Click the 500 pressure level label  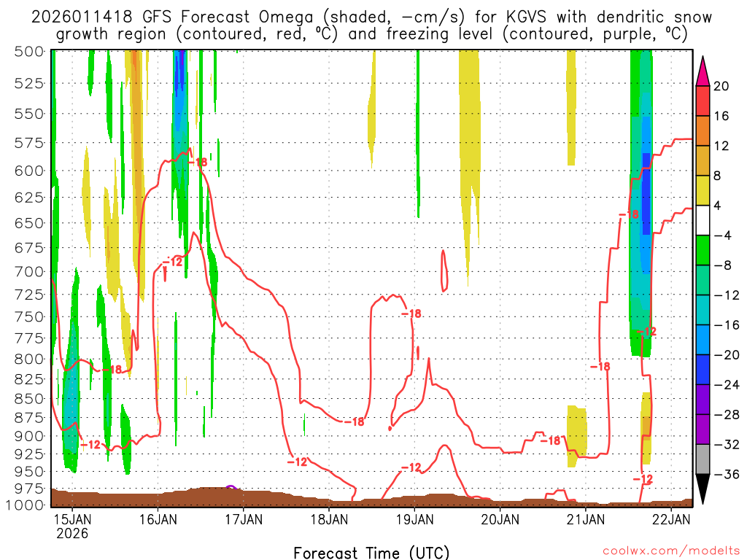29,51
